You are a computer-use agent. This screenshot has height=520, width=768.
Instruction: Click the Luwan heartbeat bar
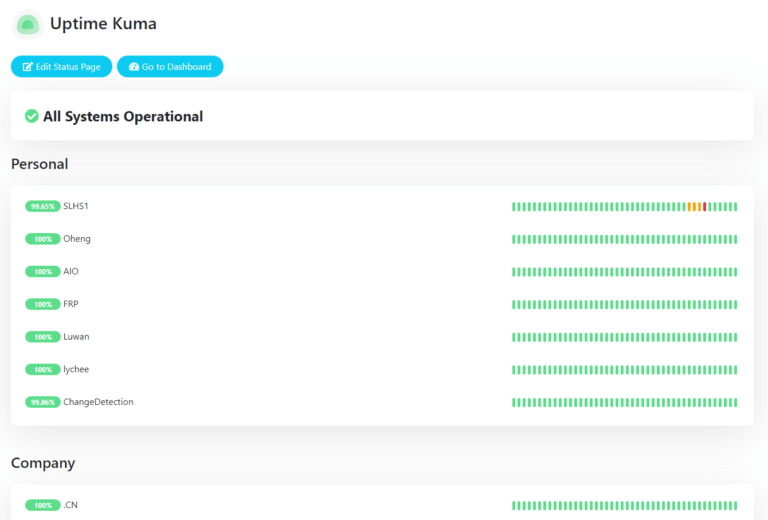(x=624, y=337)
